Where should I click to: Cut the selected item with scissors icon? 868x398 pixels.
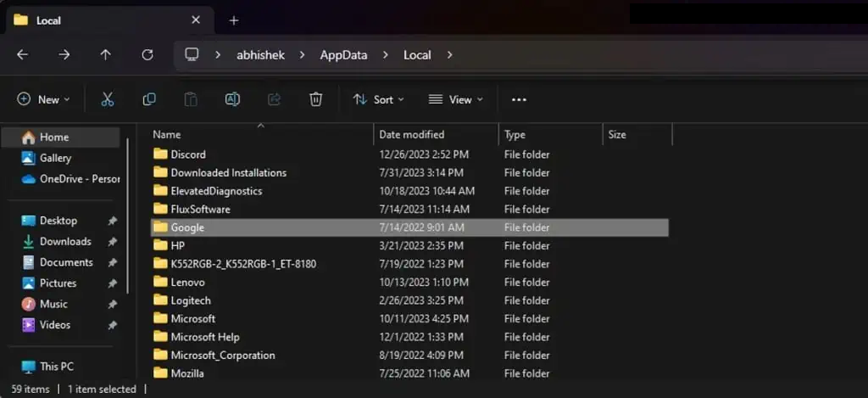[108, 100]
